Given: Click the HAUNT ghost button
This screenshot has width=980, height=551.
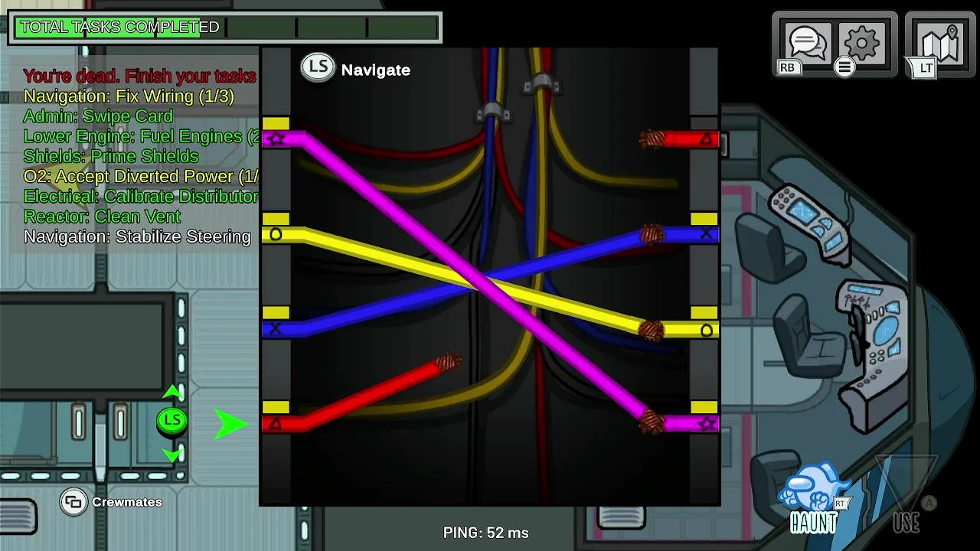Looking at the screenshot, I should click(815, 497).
